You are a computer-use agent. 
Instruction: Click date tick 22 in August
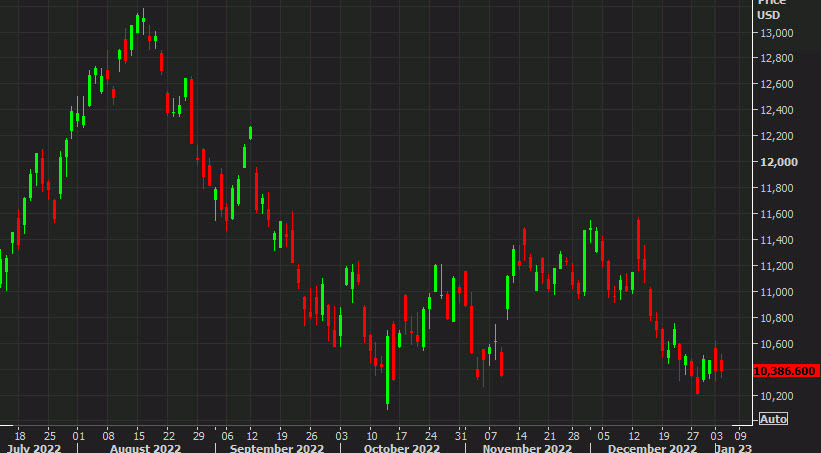[169, 436]
